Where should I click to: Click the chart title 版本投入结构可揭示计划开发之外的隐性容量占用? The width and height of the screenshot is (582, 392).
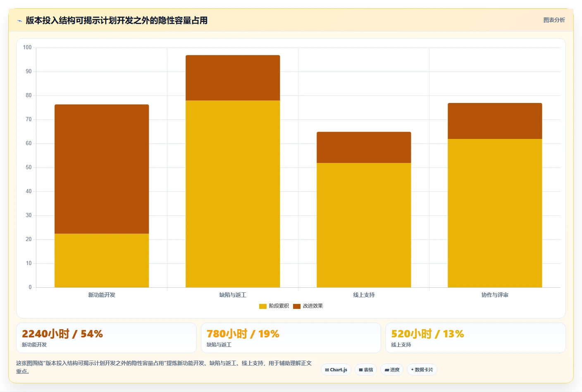[117, 20]
